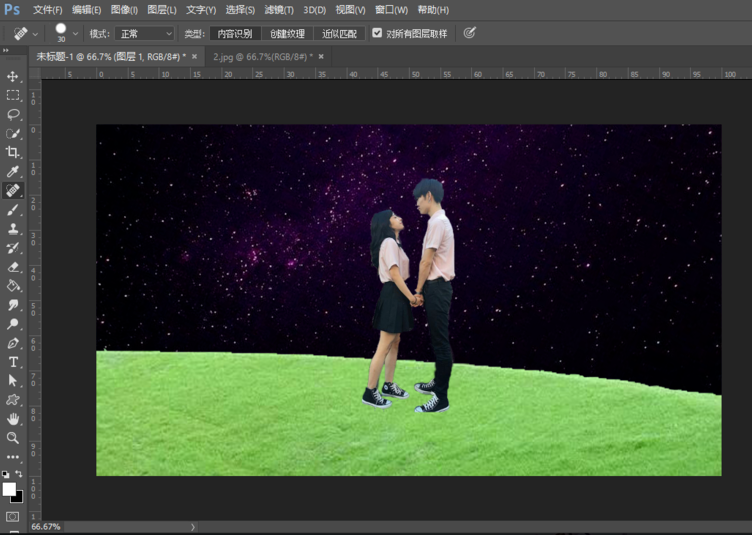
Task: Switch to the 2.jpg document tab
Action: (262, 57)
